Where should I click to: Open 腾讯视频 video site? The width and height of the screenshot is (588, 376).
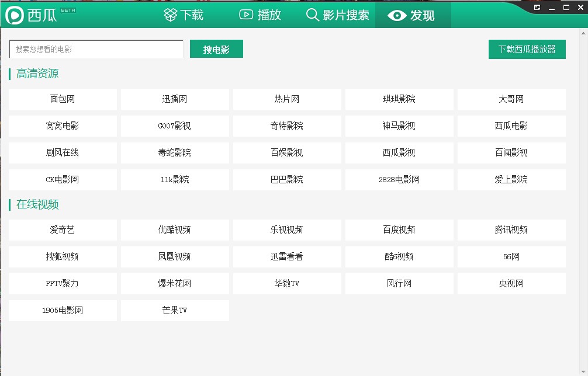pyautogui.click(x=511, y=230)
